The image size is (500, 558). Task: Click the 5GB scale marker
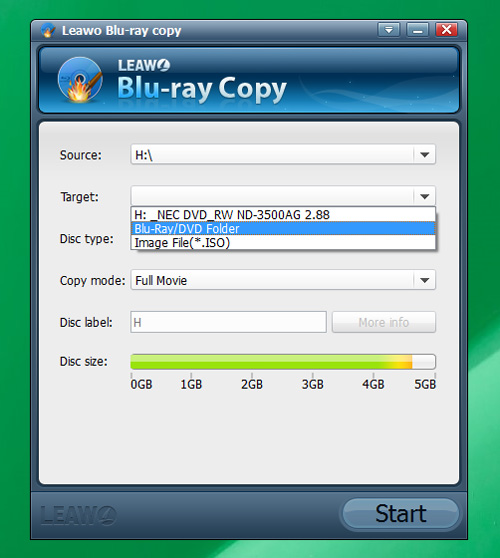pos(425,384)
